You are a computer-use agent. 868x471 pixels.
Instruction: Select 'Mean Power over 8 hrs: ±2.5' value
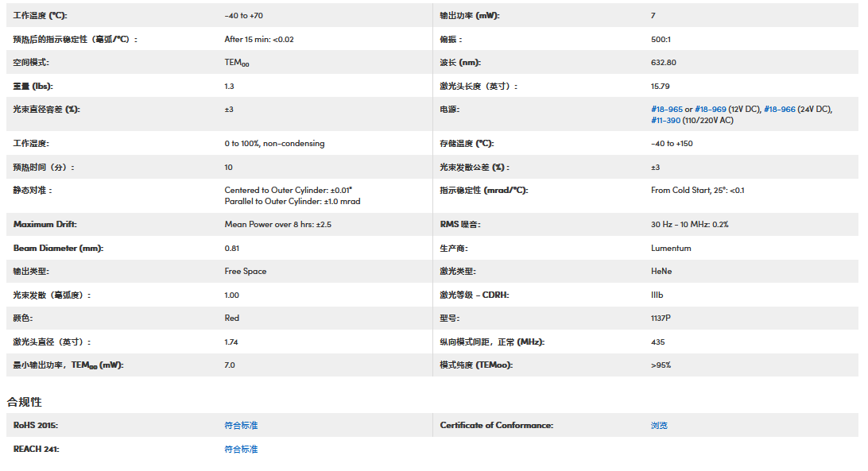(x=278, y=225)
